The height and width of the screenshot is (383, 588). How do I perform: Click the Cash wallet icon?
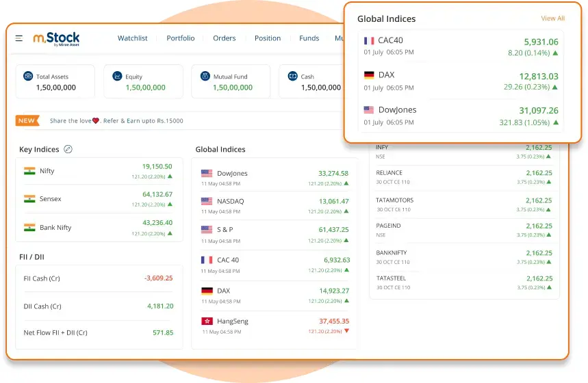pos(292,76)
